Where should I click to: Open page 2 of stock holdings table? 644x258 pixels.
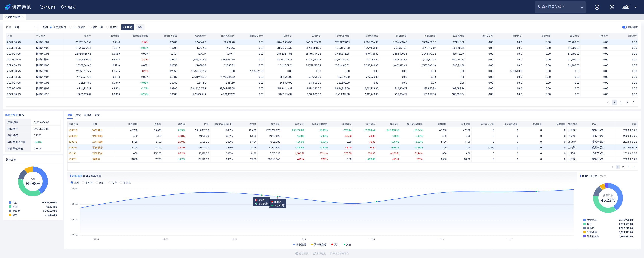coord(623,167)
